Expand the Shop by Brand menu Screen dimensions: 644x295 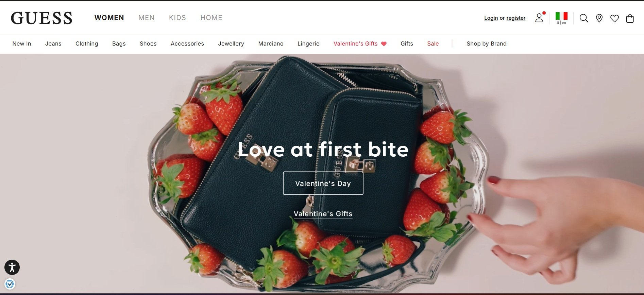[487, 44]
